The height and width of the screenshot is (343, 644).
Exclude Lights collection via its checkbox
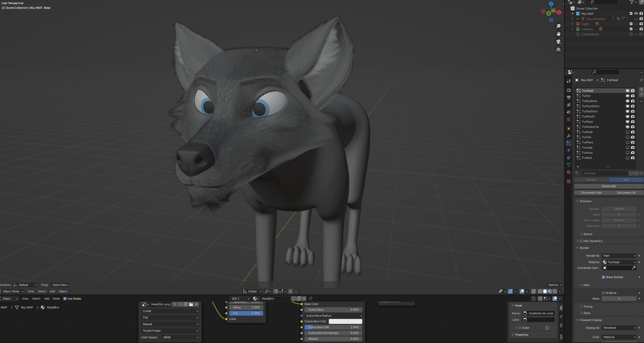tap(631, 24)
